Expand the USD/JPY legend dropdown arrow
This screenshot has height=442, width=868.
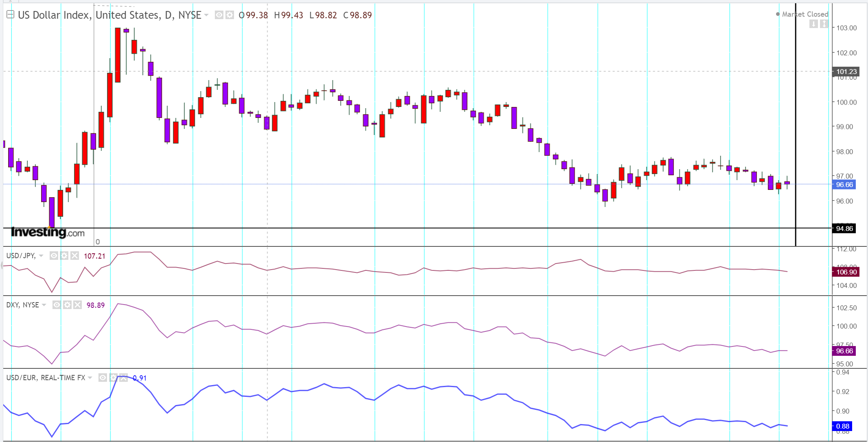41,256
